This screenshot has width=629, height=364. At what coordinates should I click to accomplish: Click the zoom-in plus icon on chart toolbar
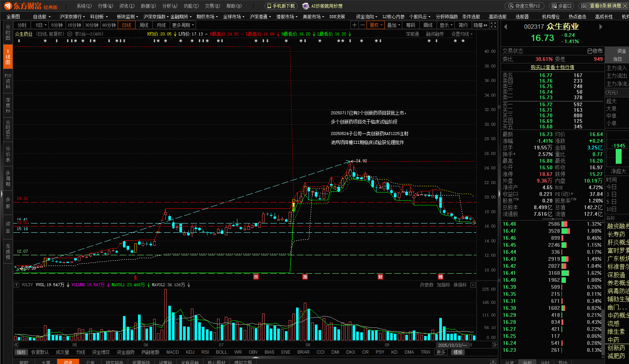click(x=354, y=25)
